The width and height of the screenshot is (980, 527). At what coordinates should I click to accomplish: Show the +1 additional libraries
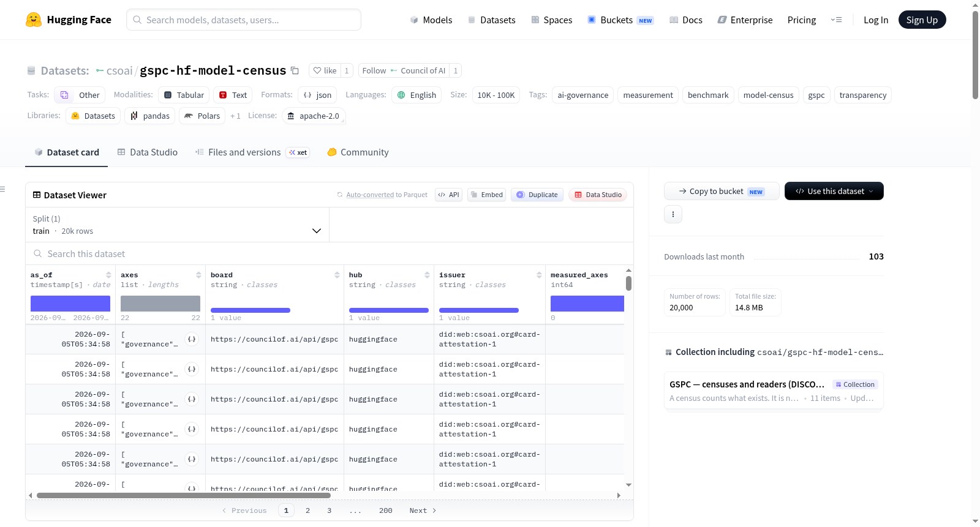[x=235, y=116]
